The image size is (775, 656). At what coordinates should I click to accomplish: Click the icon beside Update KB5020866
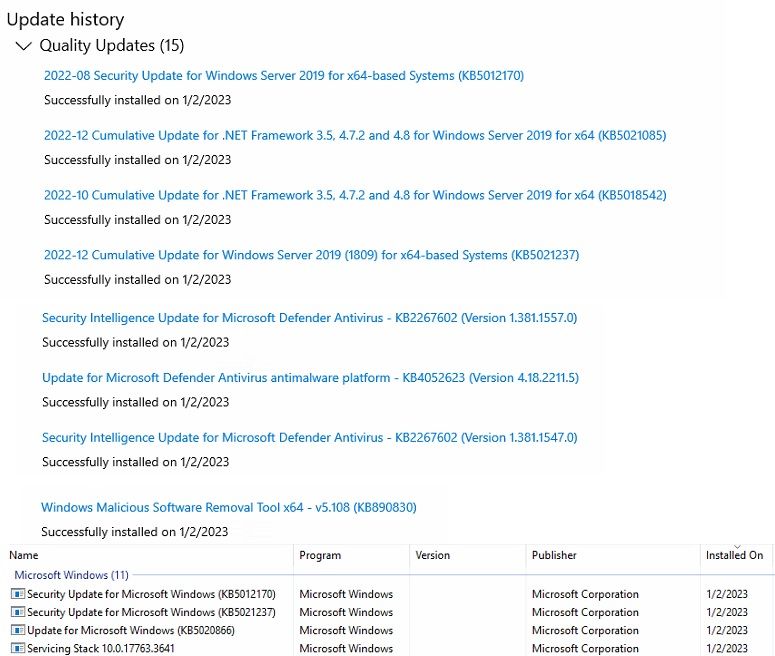[x=18, y=630]
